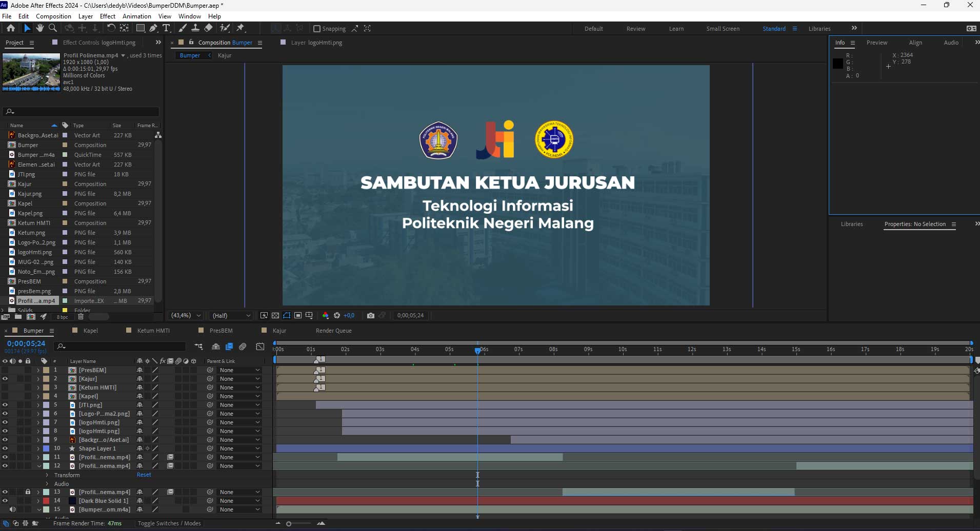
Task: Select the Hand tool
Action: (x=40, y=28)
